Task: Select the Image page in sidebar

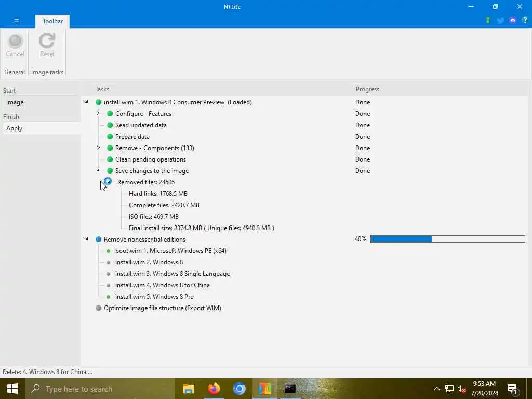Action: [x=42, y=102]
